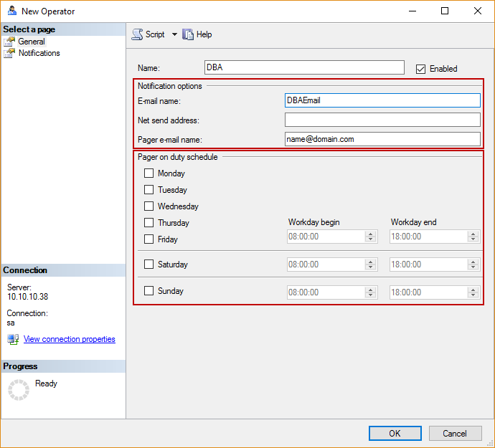
Task: Click the Cancel button
Action: [x=455, y=433]
